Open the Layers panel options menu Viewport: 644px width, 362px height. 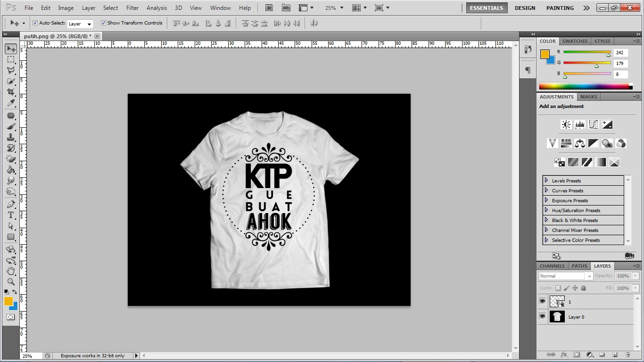(636, 266)
